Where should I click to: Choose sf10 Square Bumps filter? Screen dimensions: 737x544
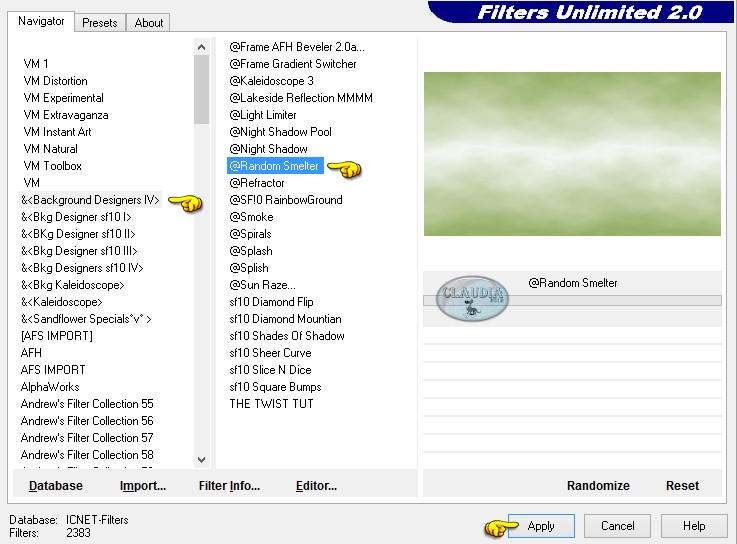(x=275, y=386)
